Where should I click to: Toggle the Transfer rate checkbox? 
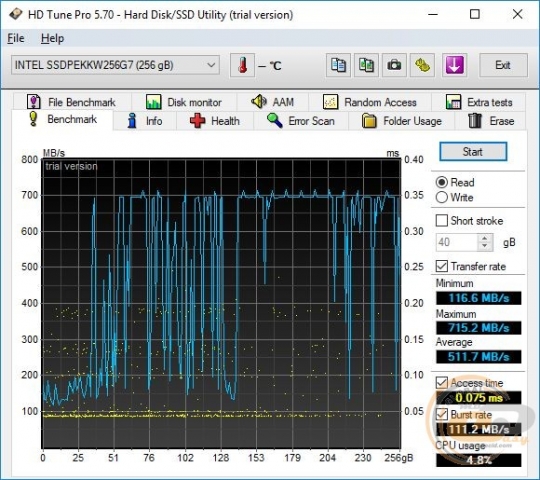442,266
